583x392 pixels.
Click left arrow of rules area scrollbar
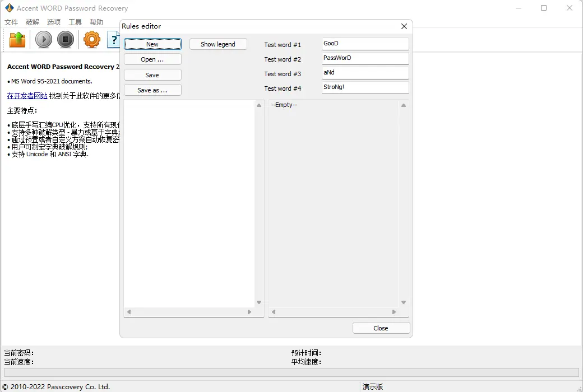[129, 312]
